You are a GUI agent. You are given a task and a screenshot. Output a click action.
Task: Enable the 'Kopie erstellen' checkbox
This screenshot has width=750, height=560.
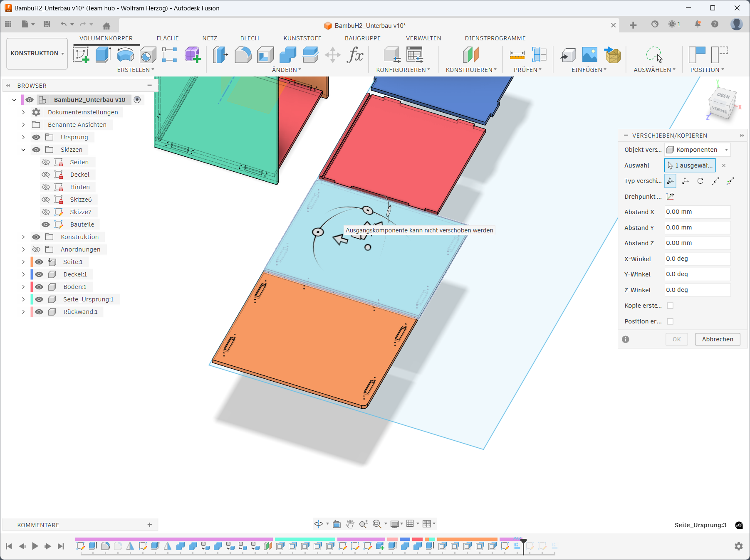[670, 306]
